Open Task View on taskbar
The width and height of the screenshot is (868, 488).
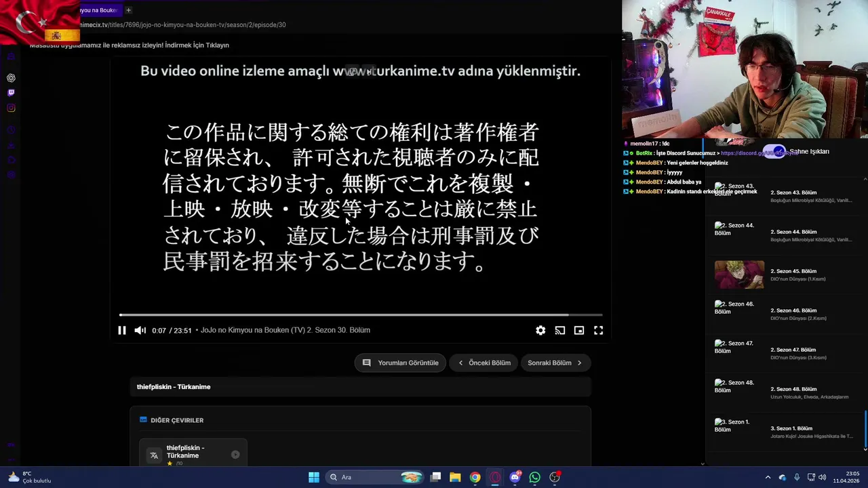[x=436, y=477]
